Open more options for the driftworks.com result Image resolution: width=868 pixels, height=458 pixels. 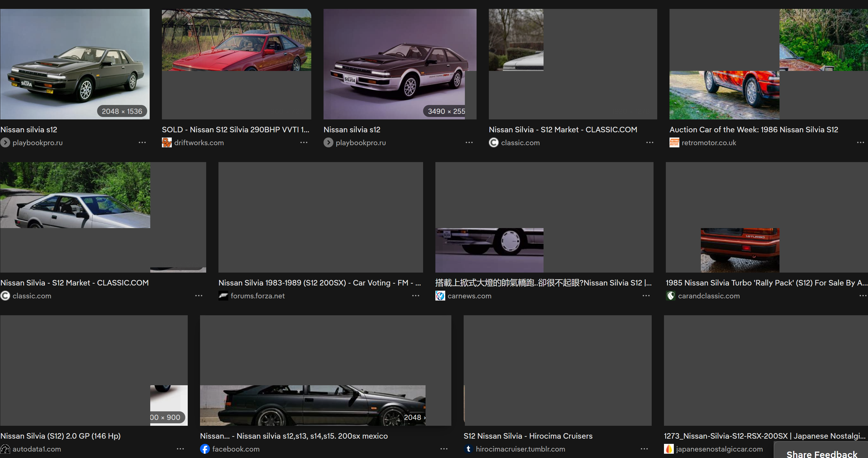pos(304,142)
